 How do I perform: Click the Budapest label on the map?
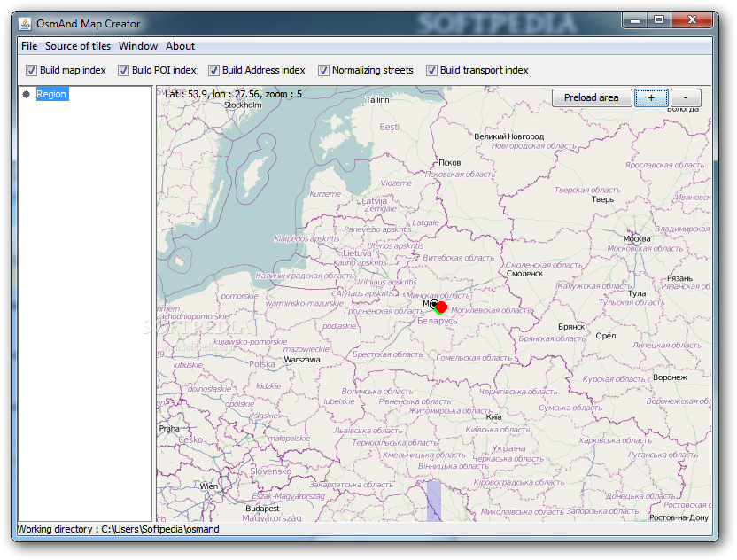[262, 509]
